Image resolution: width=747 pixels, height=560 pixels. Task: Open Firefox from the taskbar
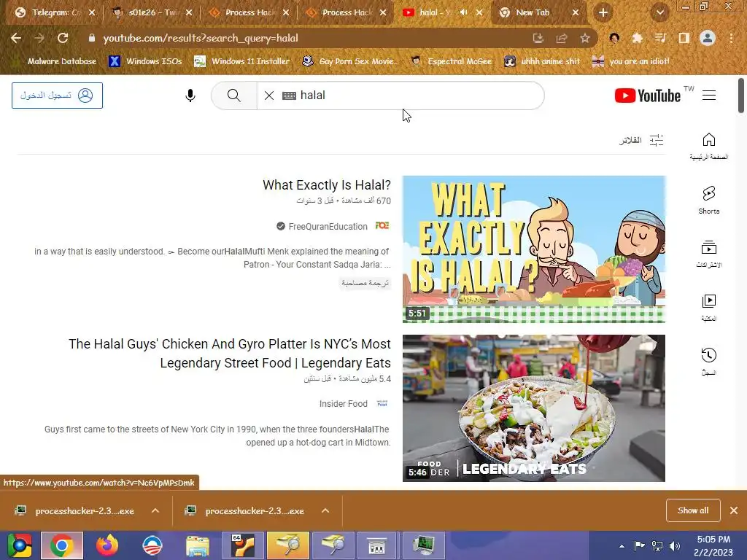(107, 545)
